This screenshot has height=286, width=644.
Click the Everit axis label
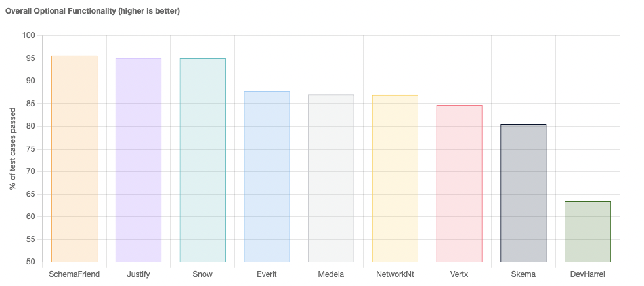tap(267, 274)
